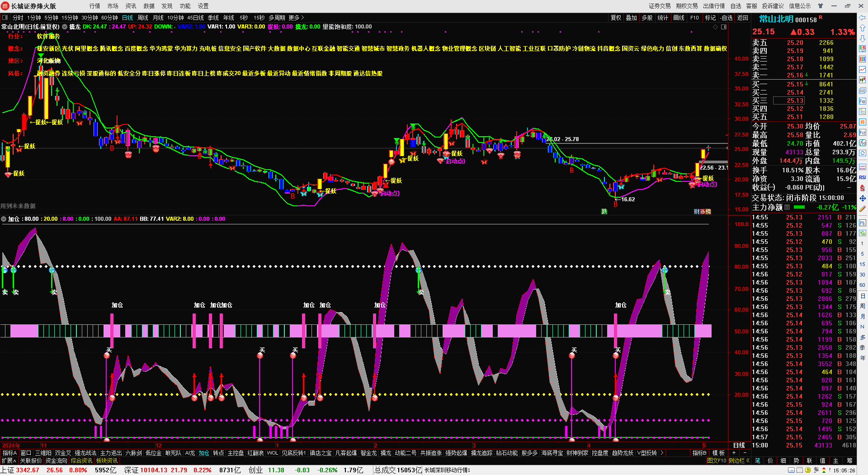The width and height of the screenshot is (868, 475).
Task: Click the shirt skin icon in title bar
Action: (821, 6)
